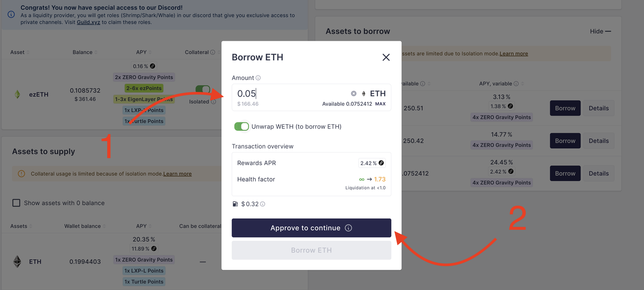This screenshot has height=290, width=644.
Task: Toggle ezETH collateral switch
Action: 203,89
